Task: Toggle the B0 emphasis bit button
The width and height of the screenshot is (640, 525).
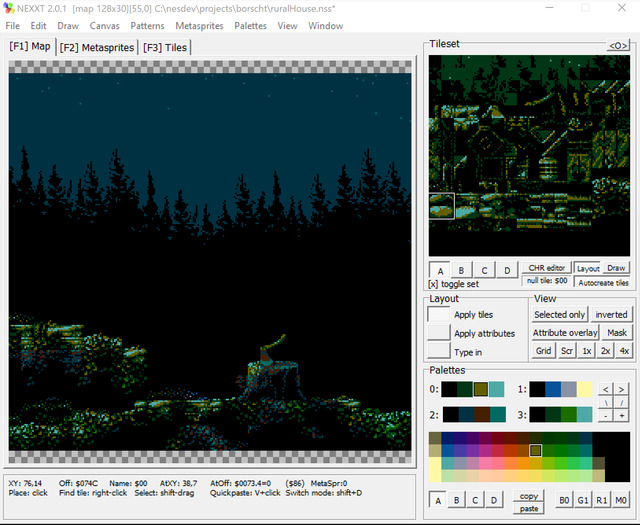Action: pos(564,500)
